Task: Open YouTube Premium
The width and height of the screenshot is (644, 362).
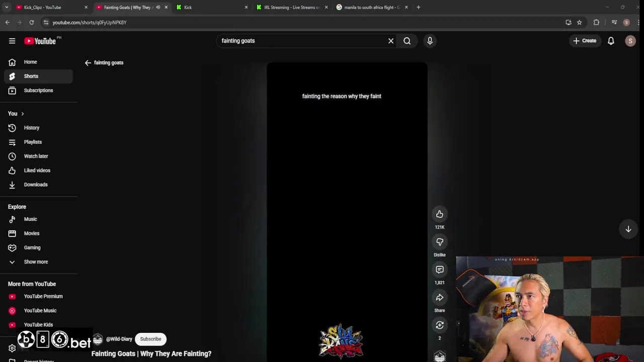Action: (38, 296)
